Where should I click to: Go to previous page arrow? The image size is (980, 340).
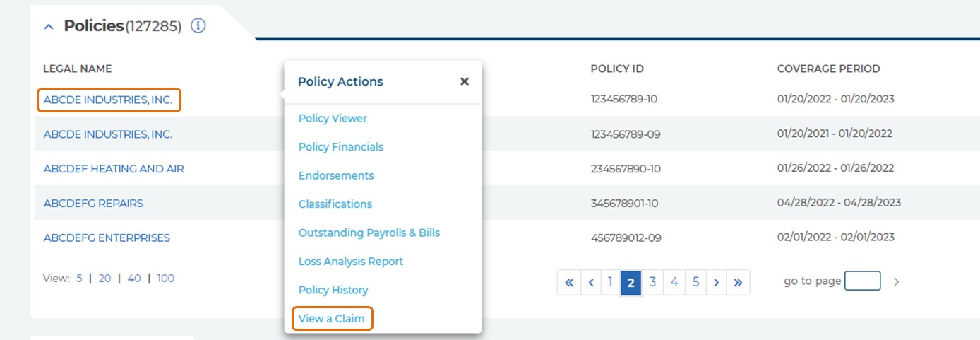[590, 282]
